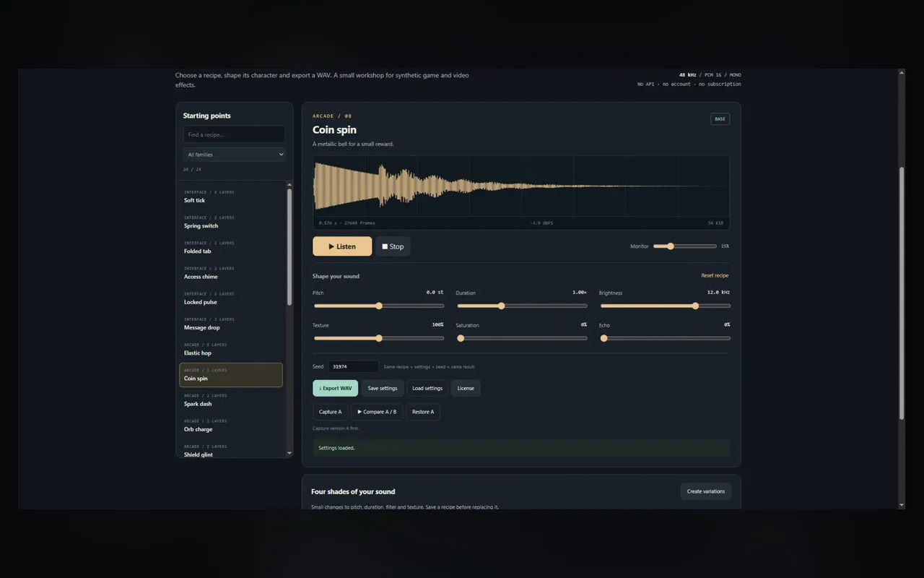Select the Coin spin recipe
This screenshot has height=578, width=924.
click(231, 375)
